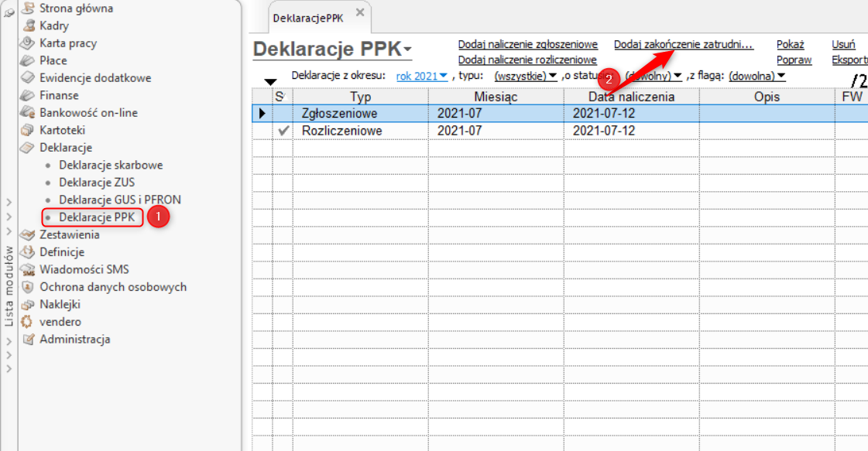Sort by the Miesiąc column header
Screen dimensions: 868x451
[x=496, y=97]
